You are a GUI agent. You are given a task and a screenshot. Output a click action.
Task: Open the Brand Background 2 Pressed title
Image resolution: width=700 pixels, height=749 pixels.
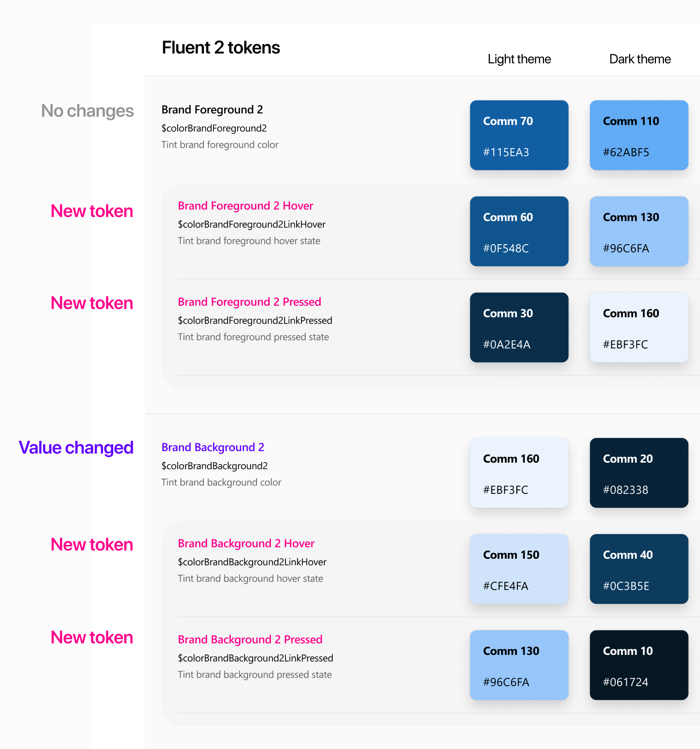[x=250, y=640]
